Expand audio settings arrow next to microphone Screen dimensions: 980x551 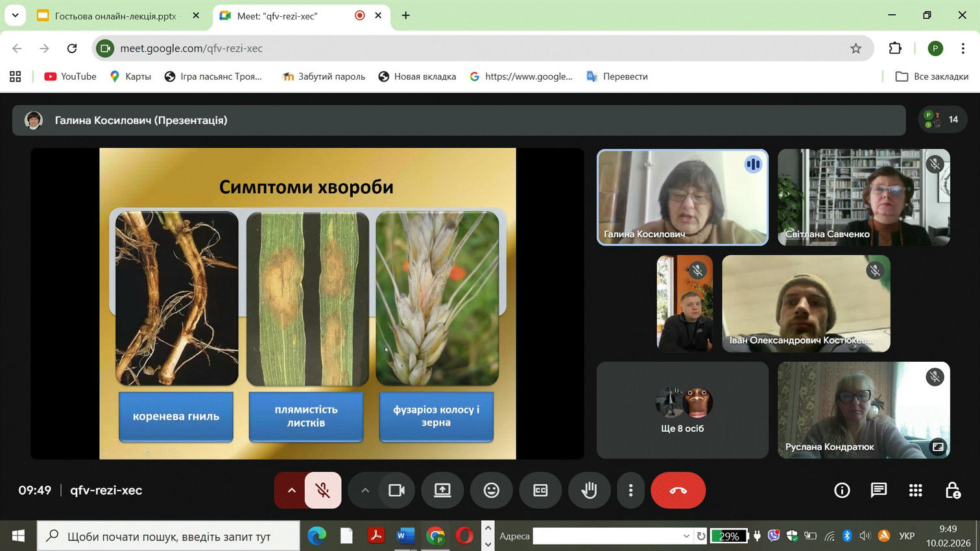click(x=291, y=491)
